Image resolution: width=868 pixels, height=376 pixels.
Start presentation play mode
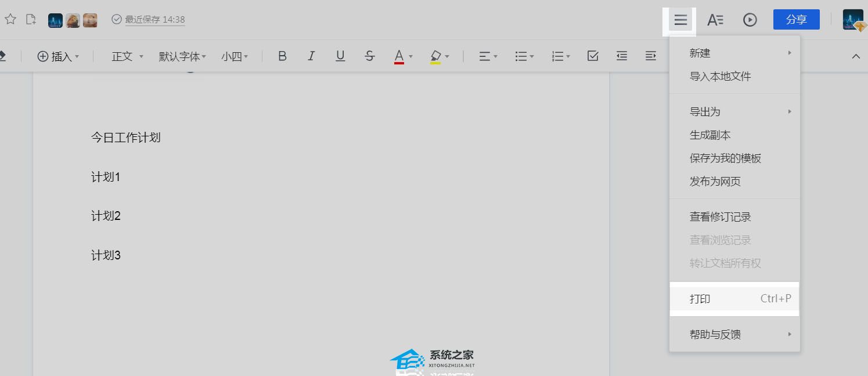(750, 20)
